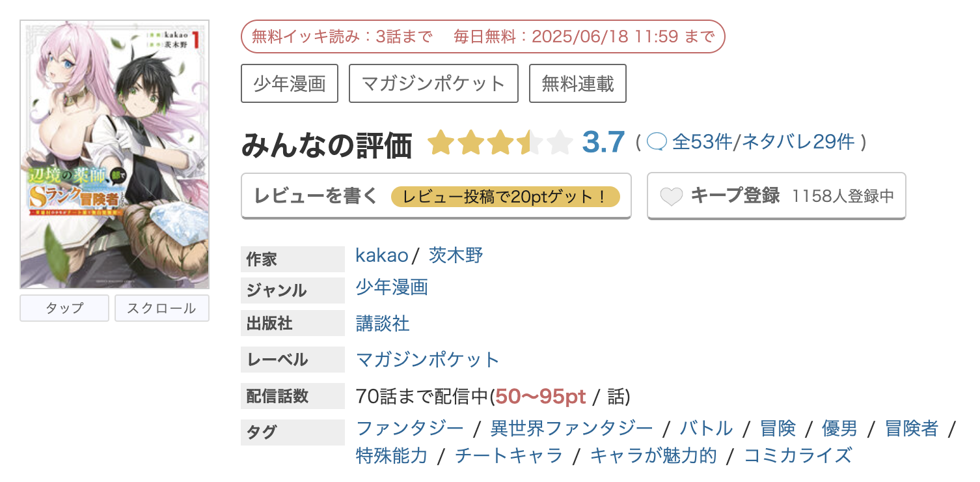Click the heart icon on キープ登録
Screen dimensions: 980x482
pyautogui.click(x=672, y=196)
